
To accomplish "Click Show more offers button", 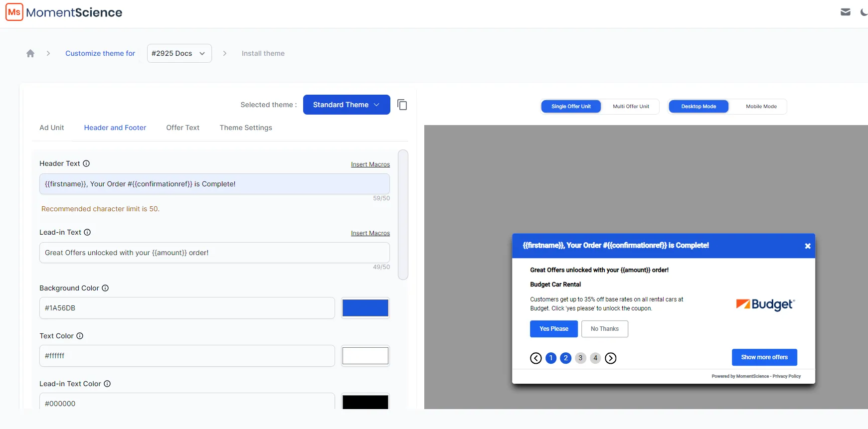I will tap(764, 357).
